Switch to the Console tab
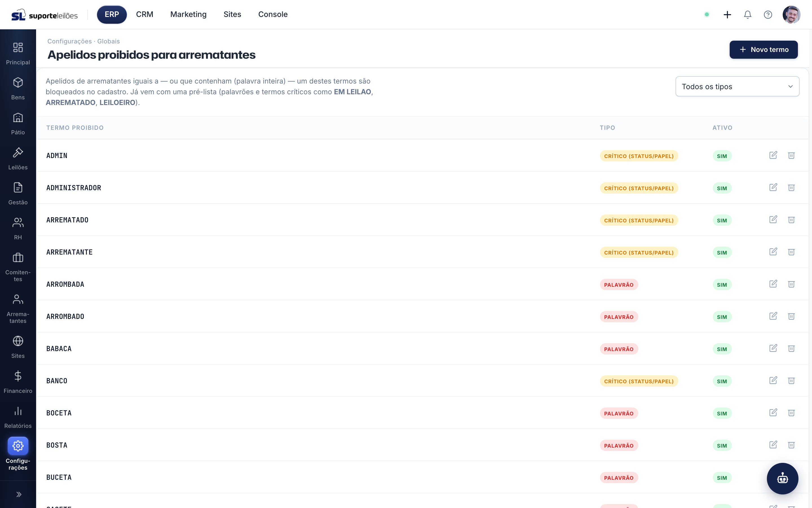Image resolution: width=812 pixels, height=508 pixels. coord(273,14)
